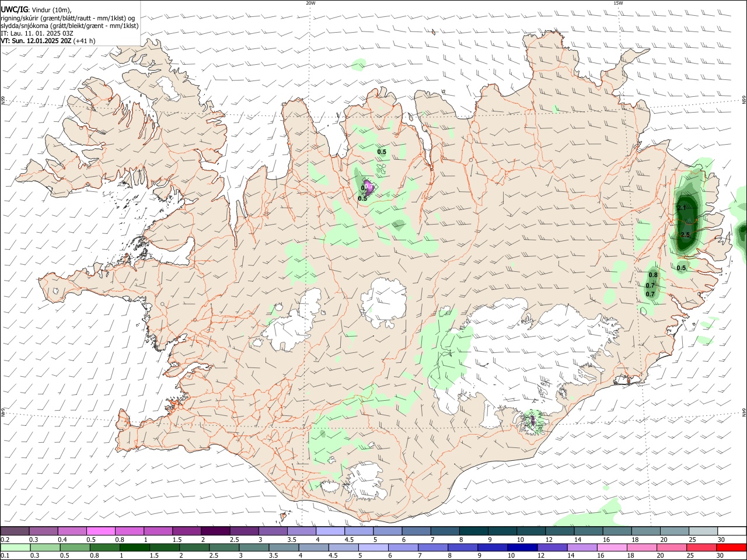This screenshot has width=747, height=560.
Task: Select the darkest green 1 swatch in the bottom scale
Action: coord(135,548)
